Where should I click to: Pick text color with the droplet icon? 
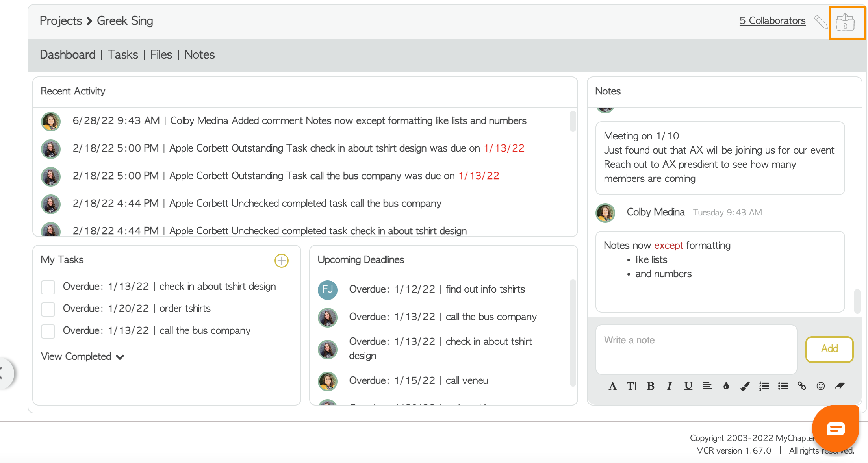click(726, 386)
